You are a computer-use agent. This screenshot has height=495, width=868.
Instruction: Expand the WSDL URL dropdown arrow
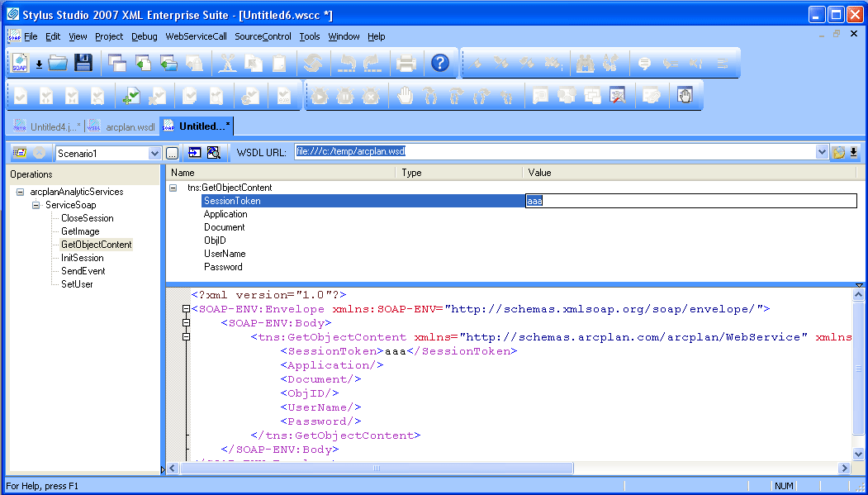pyautogui.click(x=822, y=153)
